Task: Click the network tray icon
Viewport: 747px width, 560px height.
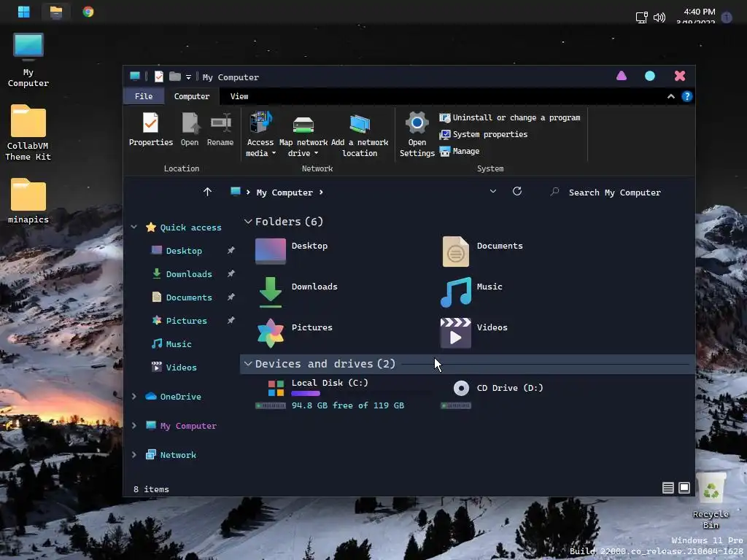Action: tap(642, 17)
